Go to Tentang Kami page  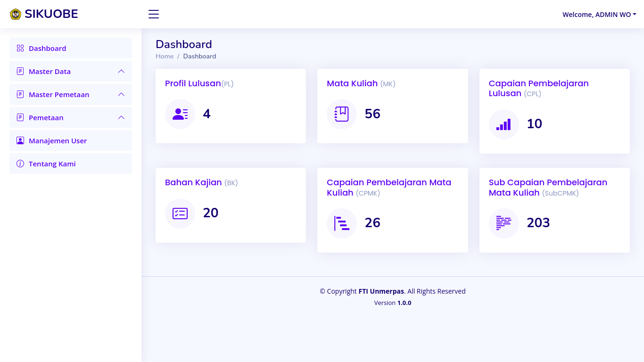pyautogui.click(x=52, y=164)
